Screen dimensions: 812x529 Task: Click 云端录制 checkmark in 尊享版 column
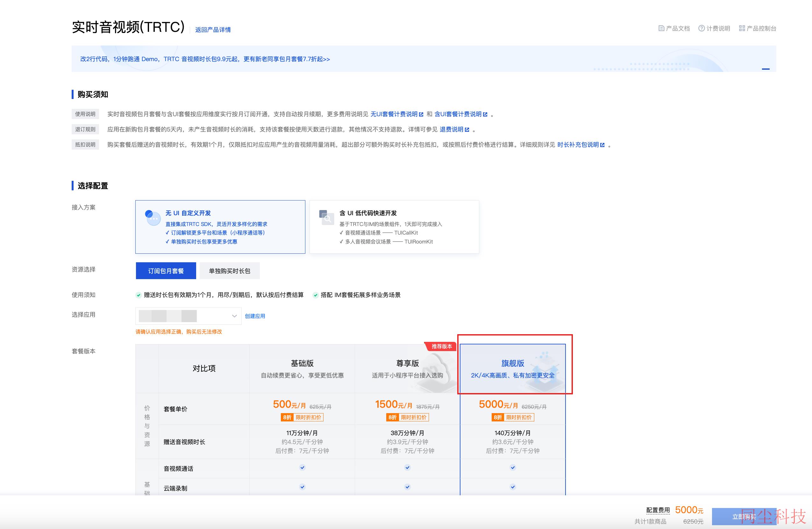[x=407, y=487]
